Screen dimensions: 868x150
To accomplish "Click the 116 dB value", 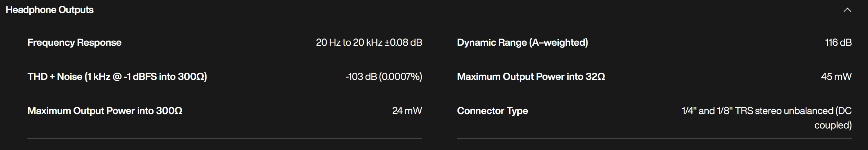I will tap(838, 42).
